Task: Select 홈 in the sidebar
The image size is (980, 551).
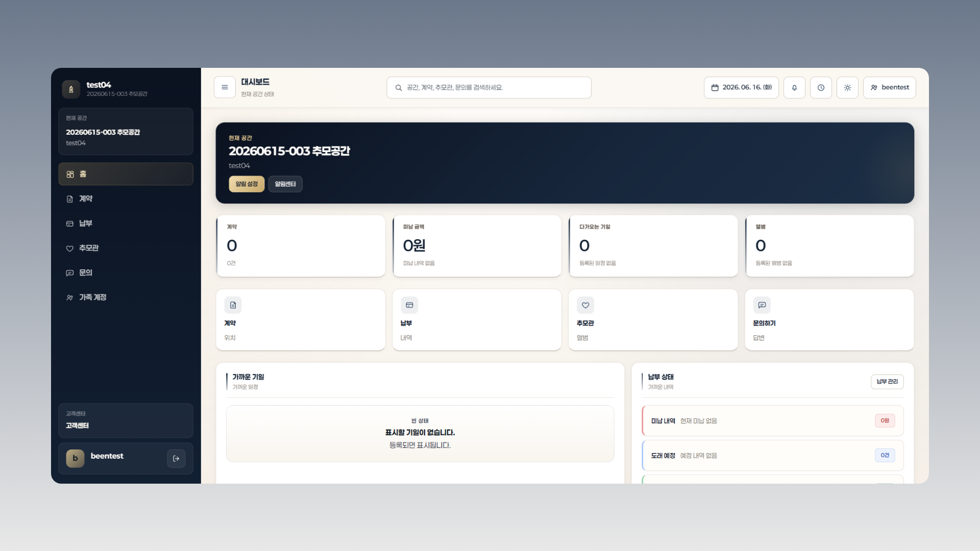Action: tap(126, 174)
